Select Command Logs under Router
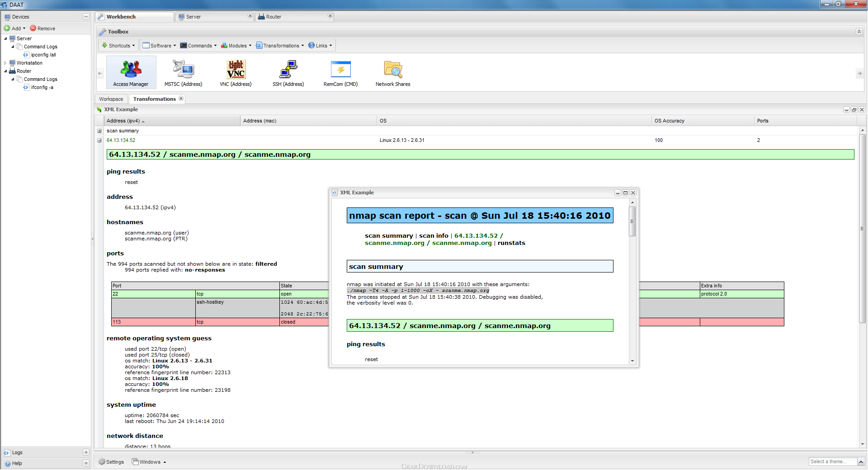This screenshot has height=470, width=868. click(x=40, y=79)
